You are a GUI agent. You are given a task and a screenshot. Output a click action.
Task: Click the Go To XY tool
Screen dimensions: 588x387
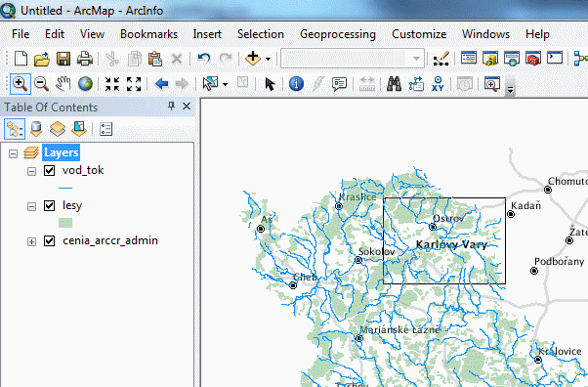(x=438, y=84)
